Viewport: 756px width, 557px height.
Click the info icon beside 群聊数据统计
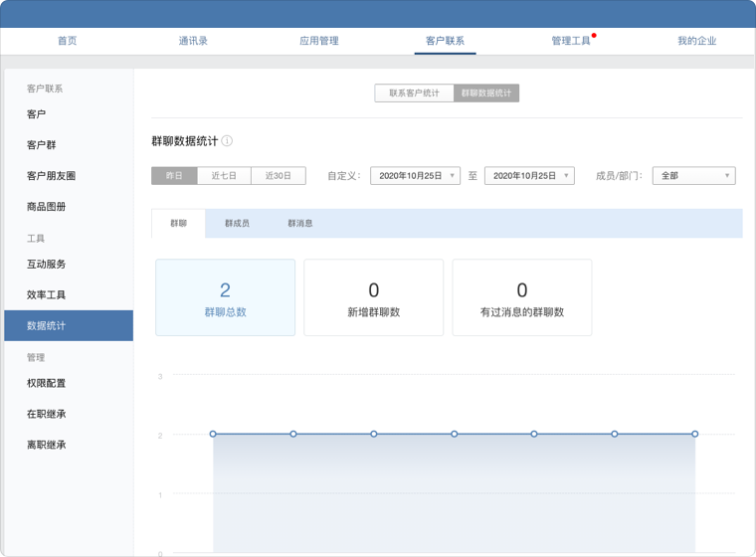point(227,141)
